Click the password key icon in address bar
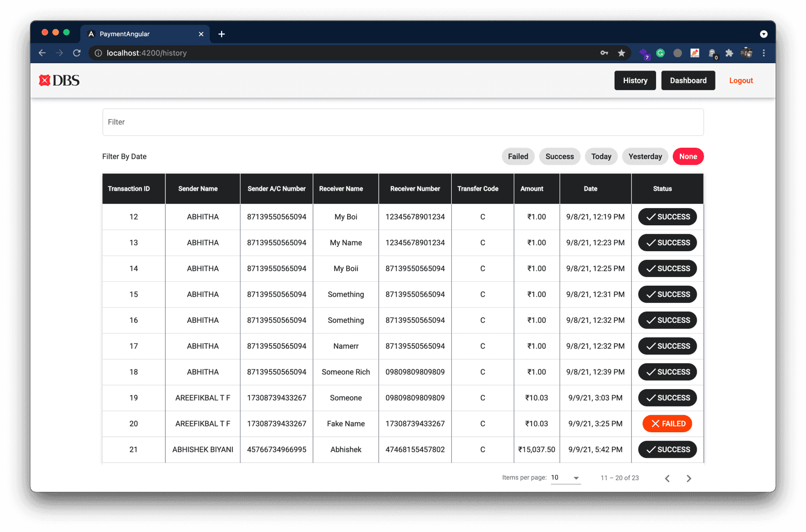The width and height of the screenshot is (806, 532). click(x=604, y=53)
